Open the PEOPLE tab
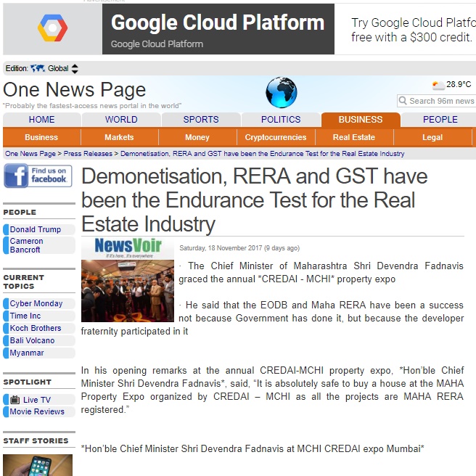The image size is (476, 476). tap(440, 119)
